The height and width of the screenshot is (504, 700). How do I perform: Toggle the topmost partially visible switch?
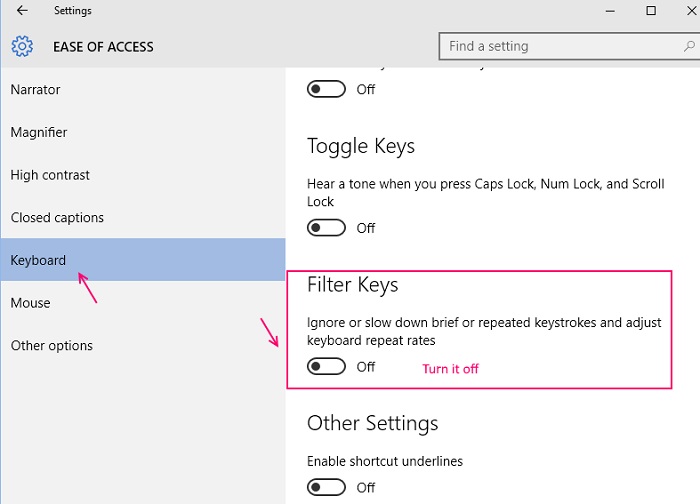(x=327, y=89)
